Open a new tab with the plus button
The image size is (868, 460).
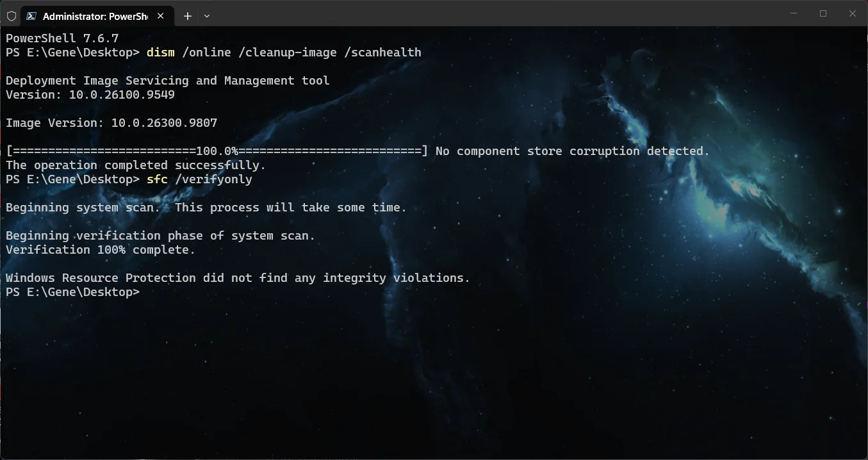[188, 16]
